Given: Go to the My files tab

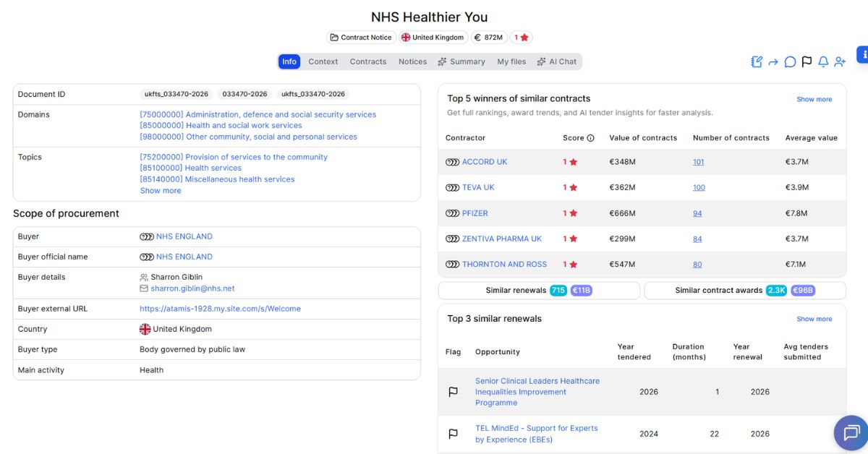Looking at the screenshot, I should click(511, 61).
